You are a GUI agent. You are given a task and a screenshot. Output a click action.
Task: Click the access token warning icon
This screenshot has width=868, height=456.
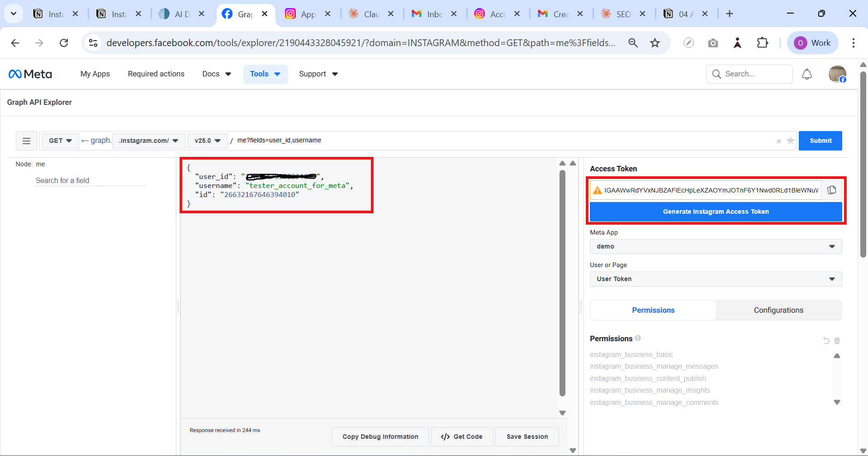click(598, 190)
